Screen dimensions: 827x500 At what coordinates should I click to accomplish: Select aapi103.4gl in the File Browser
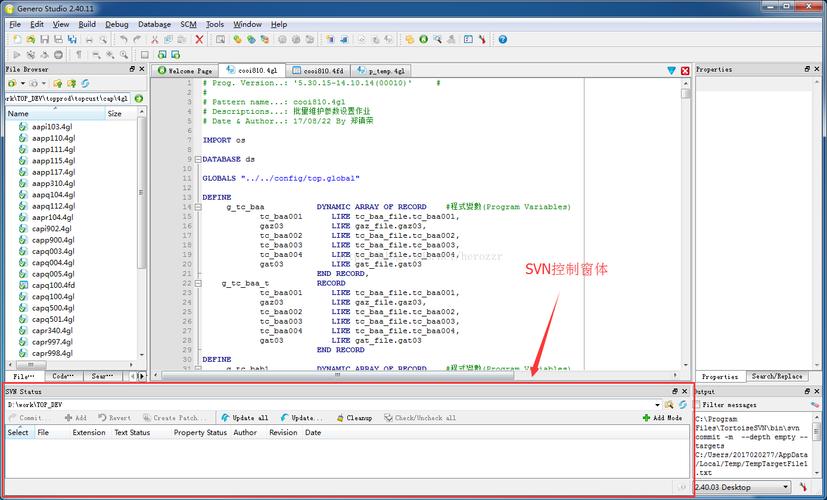52,127
